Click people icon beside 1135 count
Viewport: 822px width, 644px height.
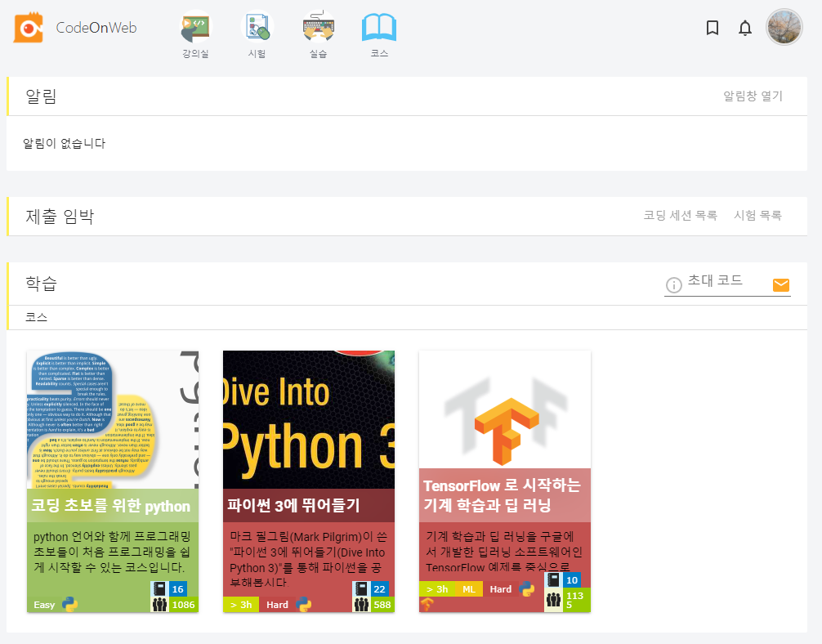tap(554, 600)
